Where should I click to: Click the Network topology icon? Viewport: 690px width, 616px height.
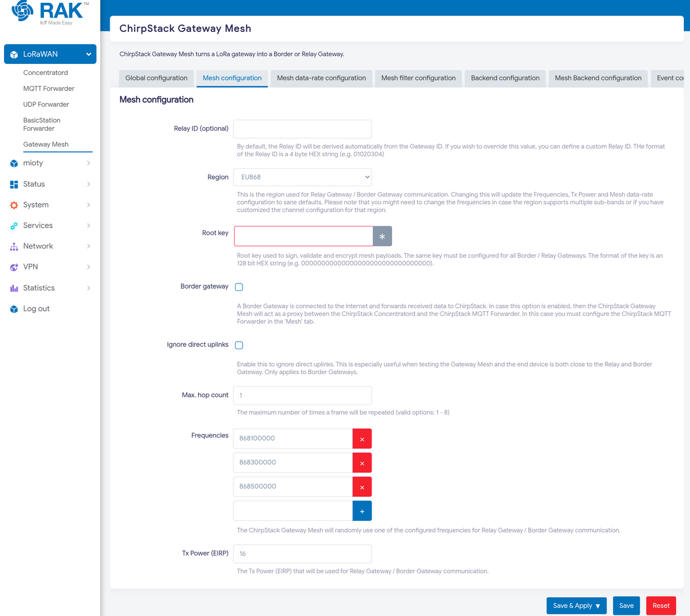click(14, 246)
